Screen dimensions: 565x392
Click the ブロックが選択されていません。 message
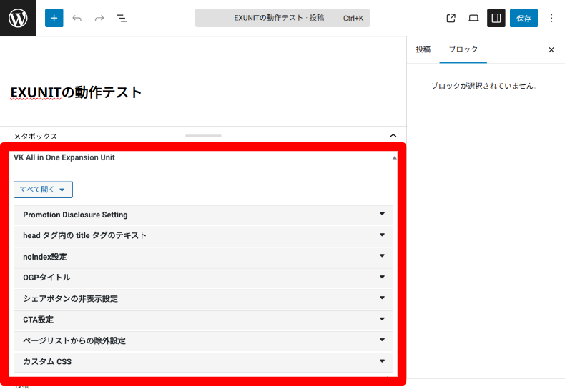484,86
